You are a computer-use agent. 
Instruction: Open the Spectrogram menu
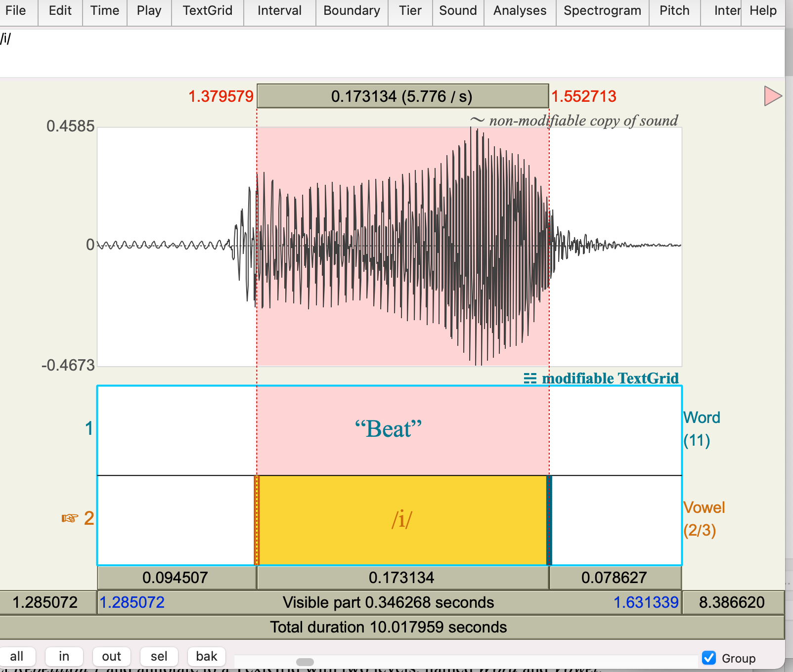603,11
